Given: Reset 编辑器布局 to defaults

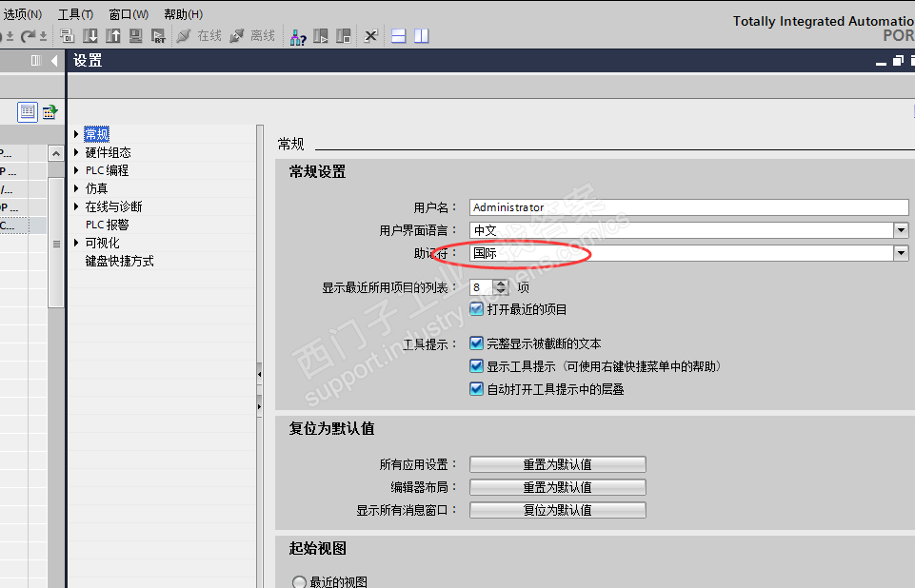Looking at the screenshot, I should (x=557, y=487).
